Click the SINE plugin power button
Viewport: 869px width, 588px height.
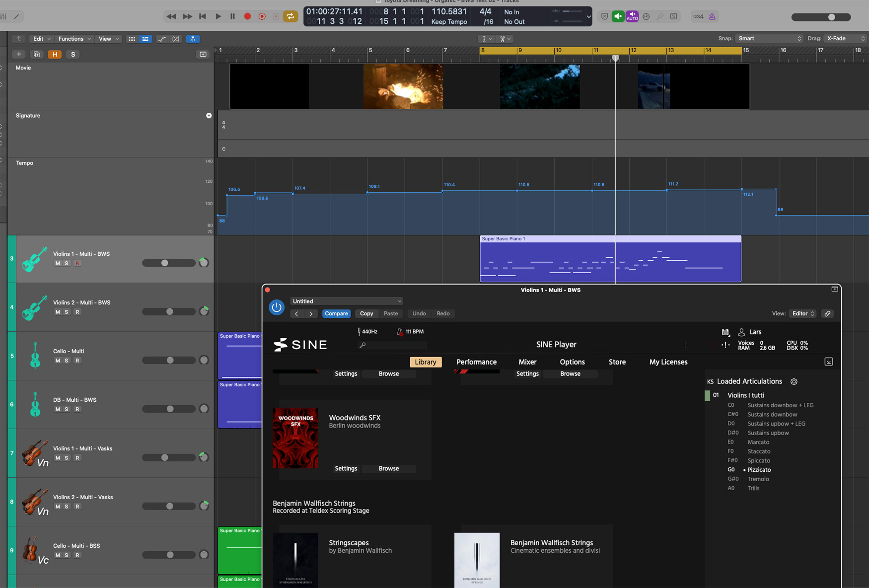click(277, 307)
